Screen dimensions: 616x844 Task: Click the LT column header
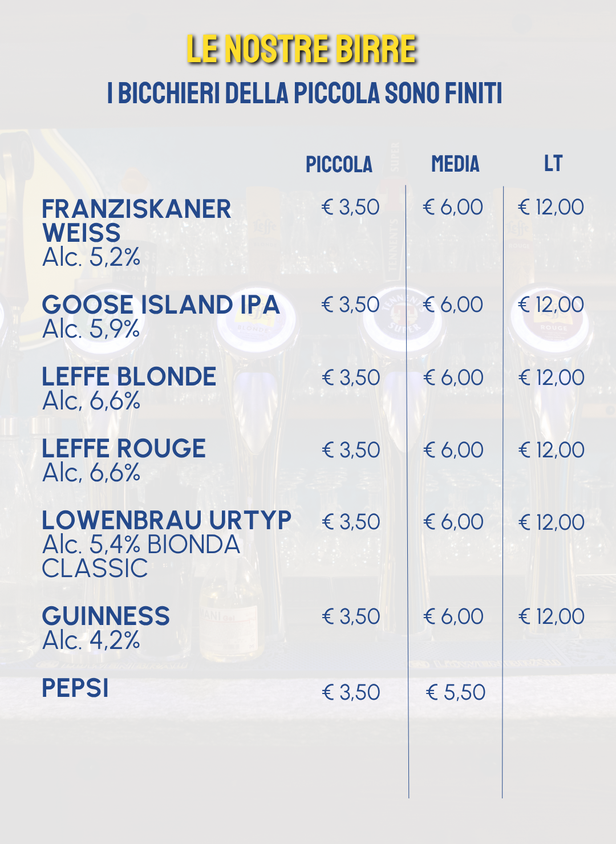tap(553, 164)
